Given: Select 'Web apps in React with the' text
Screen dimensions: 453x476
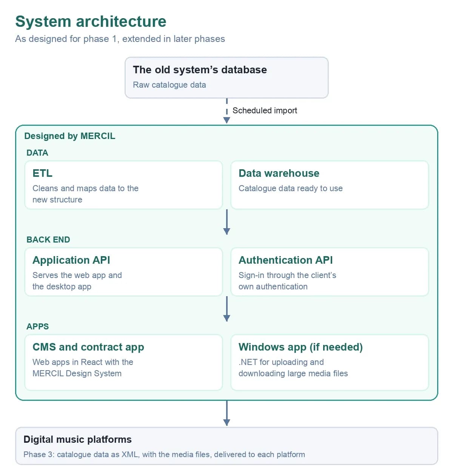Looking at the screenshot, I should (83, 362).
